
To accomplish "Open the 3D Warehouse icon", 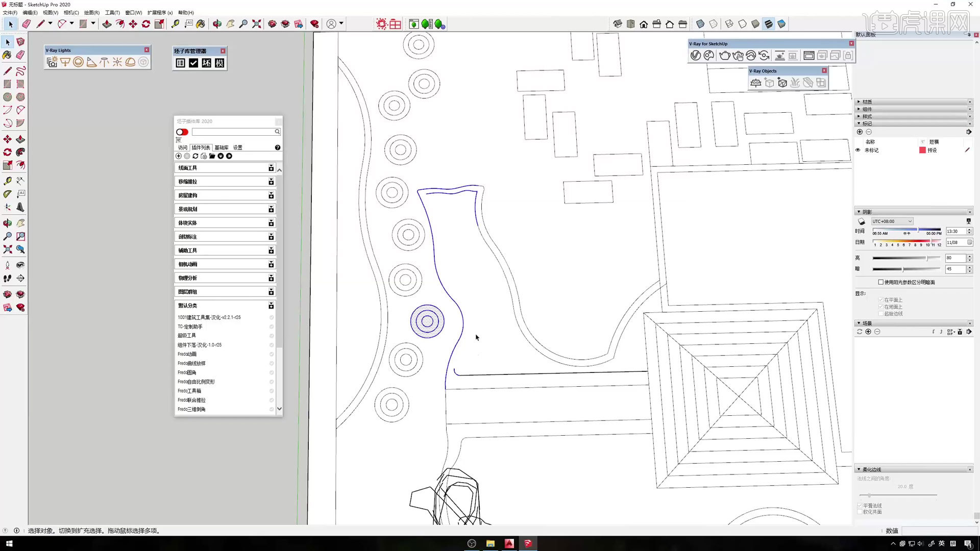I will point(273,24).
